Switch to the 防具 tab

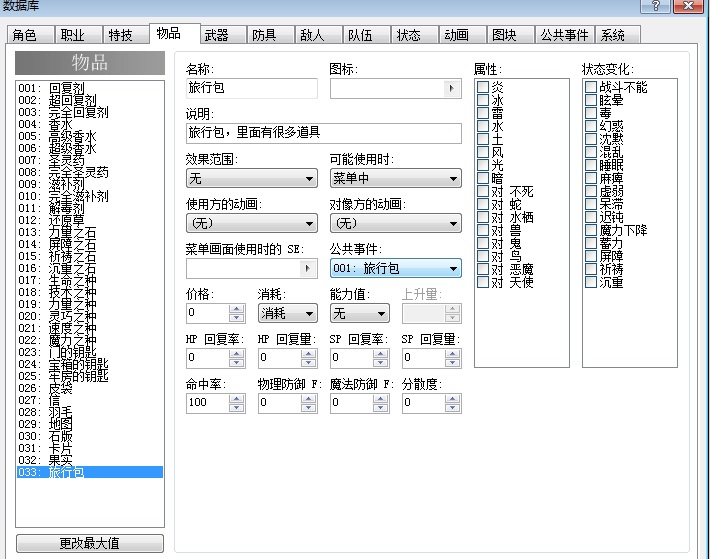coord(270,35)
